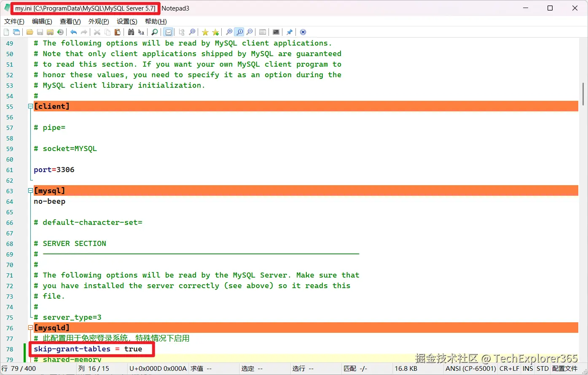Redo the edit with the toolbar arrow
This screenshot has width=588, height=375.
[84, 32]
